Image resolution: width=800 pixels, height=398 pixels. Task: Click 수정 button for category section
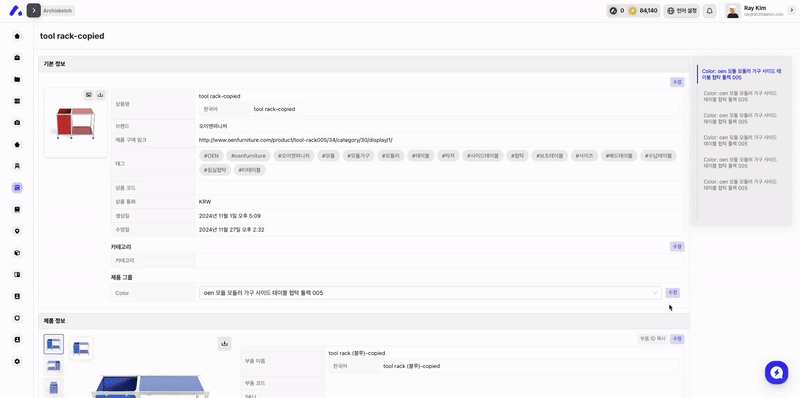[677, 246]
